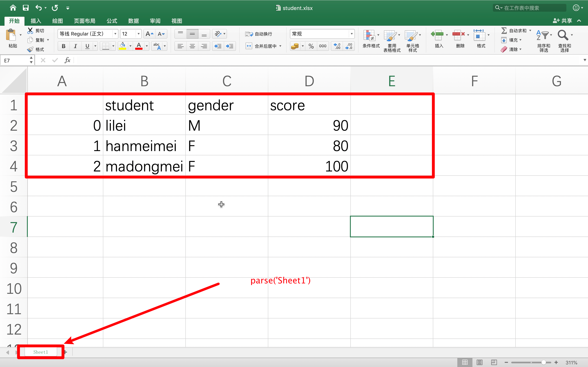Click the Sort and Filter icon
This screenshot has height=367, width=588.
point(542,36)
